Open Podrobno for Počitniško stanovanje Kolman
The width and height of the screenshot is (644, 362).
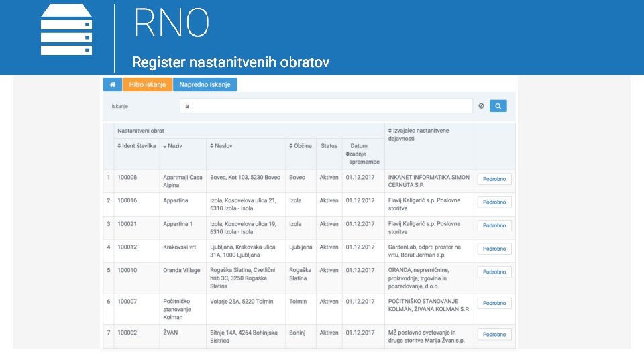pos(494,303)
